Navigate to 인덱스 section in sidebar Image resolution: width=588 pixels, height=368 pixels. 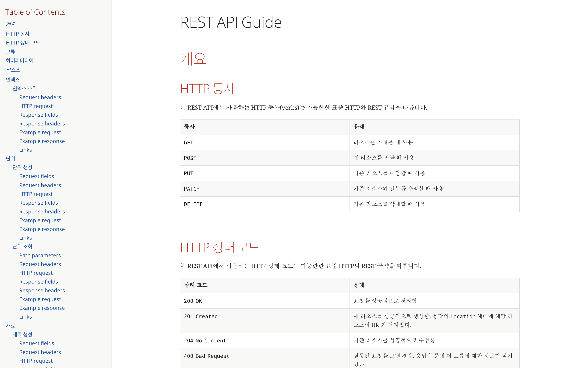13,79
